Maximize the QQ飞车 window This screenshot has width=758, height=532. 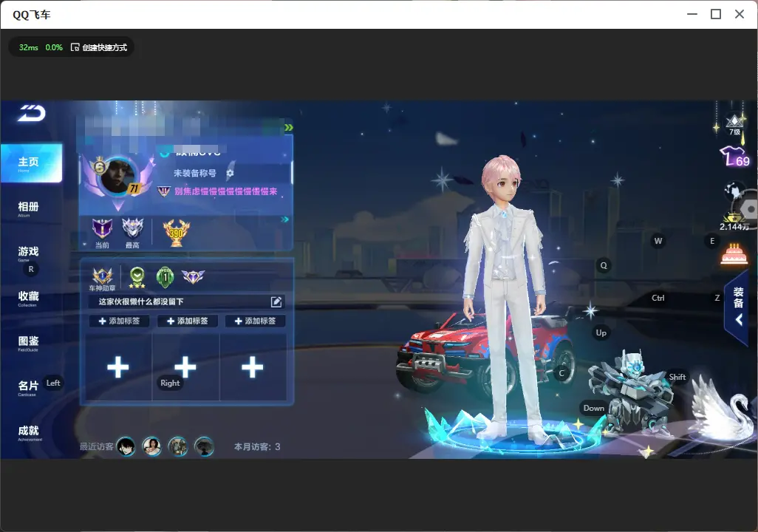point(716,15)
